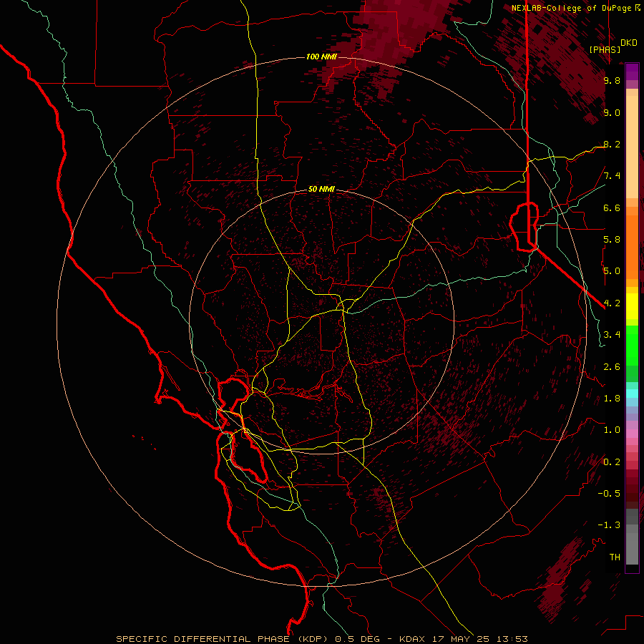Click the "TH" threshold label on scale

(x=615, y=557)
